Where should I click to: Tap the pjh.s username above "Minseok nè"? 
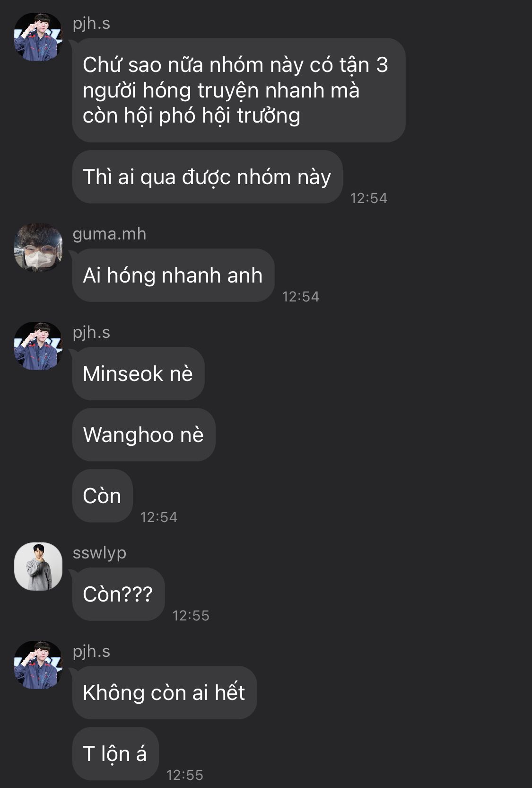(91, 332)
